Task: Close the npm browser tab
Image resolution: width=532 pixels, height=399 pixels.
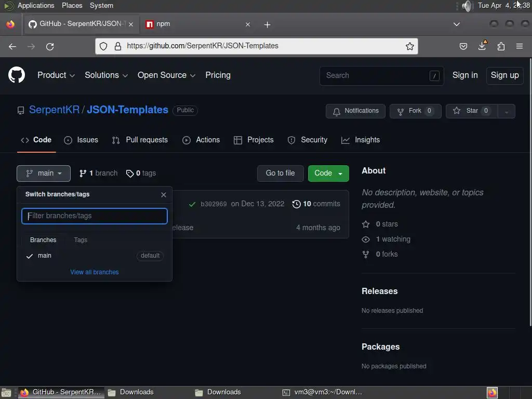Action: pyautogui.click(x=248, y=24)
